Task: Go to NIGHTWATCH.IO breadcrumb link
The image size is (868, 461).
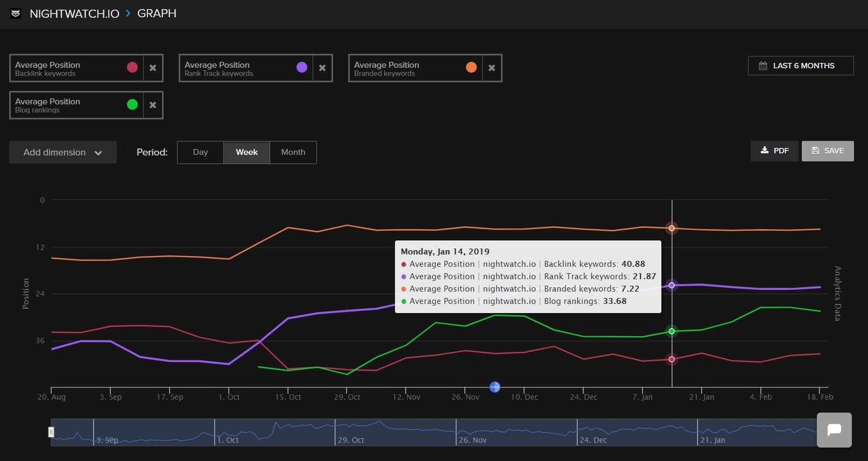Action: [74, 13]
